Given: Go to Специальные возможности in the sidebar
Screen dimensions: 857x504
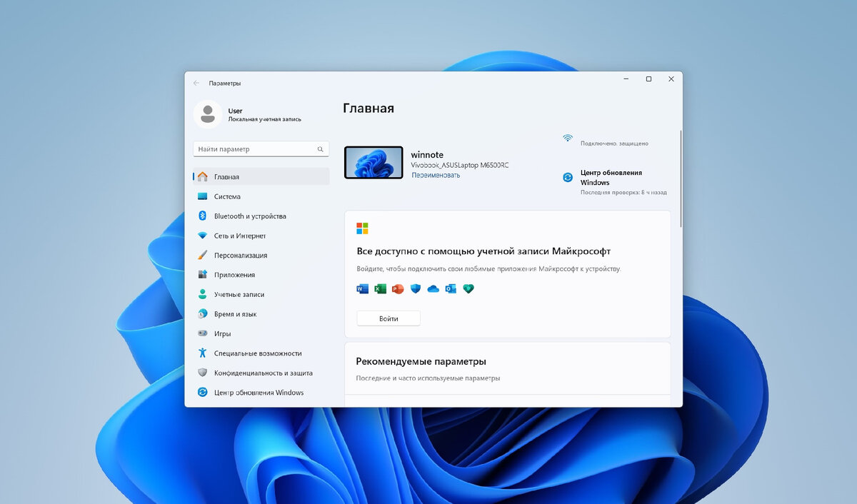Looking at the screenshot, I should pyautogui.click(x=261, y=353).
